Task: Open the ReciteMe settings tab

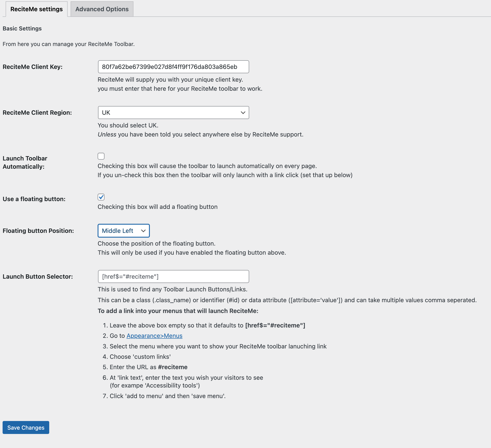Action: point(36,9)
